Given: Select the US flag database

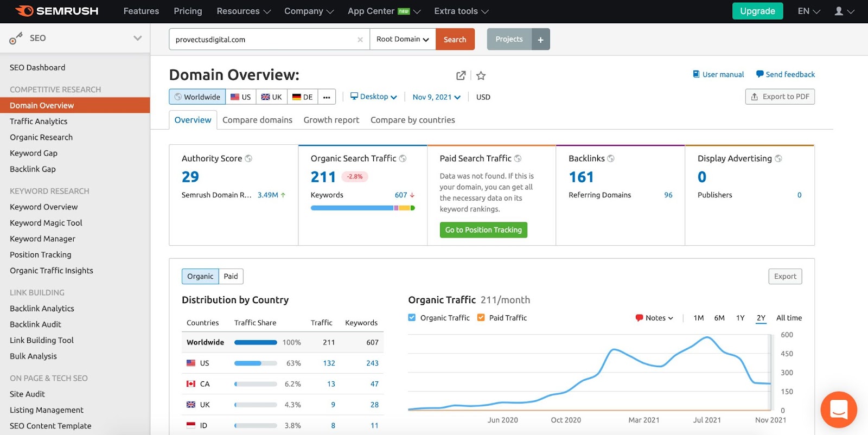Looking at the screenshot, I should coord(241,97).
